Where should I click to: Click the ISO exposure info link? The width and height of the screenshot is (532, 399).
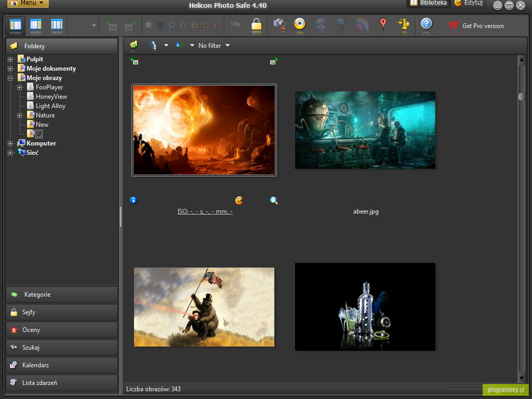click(x=205, y=211)
